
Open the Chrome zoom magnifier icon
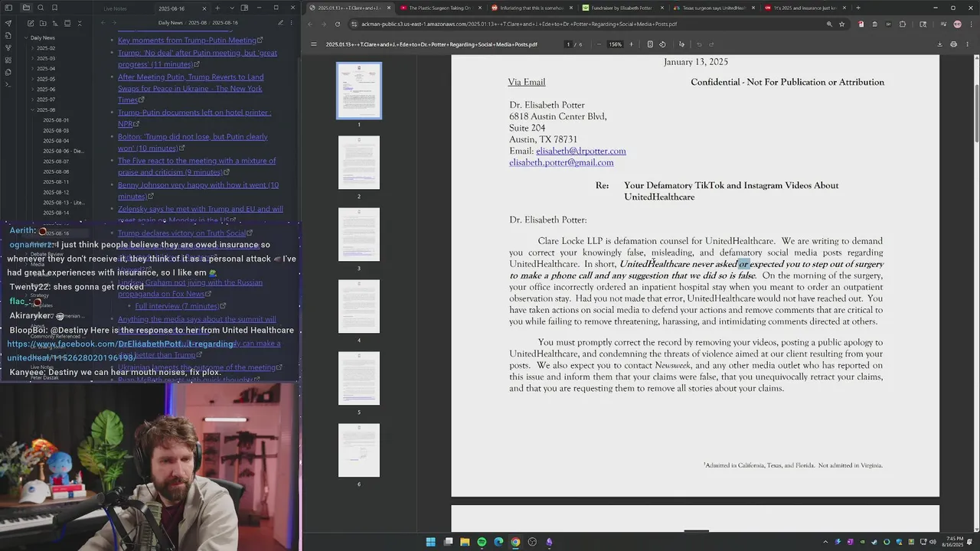pos(829,24)
